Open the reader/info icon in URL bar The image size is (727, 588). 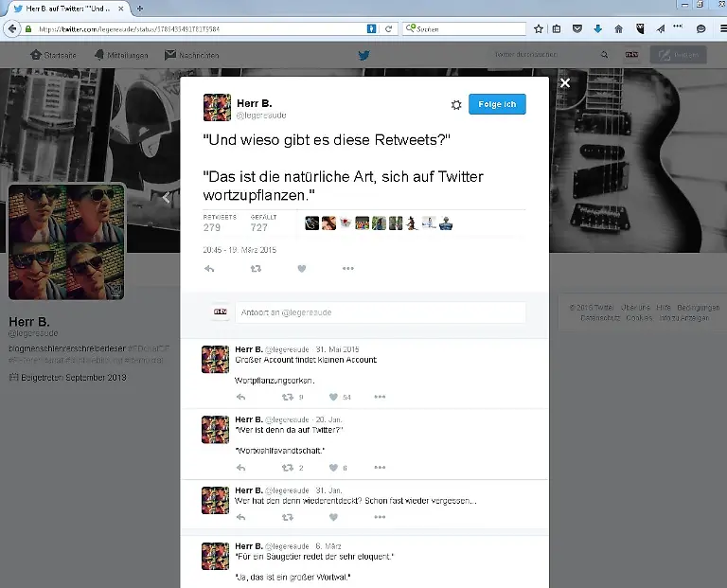pos(371,28)
